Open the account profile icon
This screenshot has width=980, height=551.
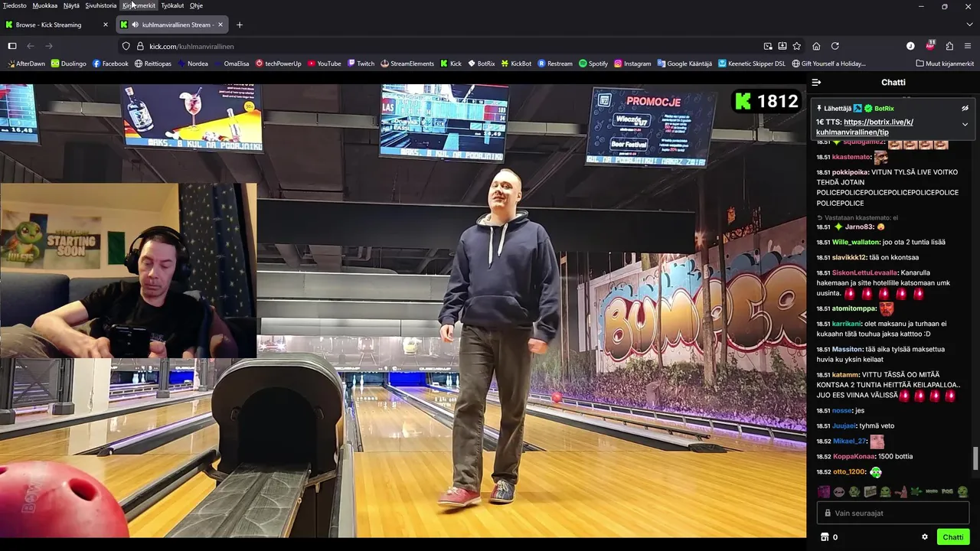tap(910, 46)
